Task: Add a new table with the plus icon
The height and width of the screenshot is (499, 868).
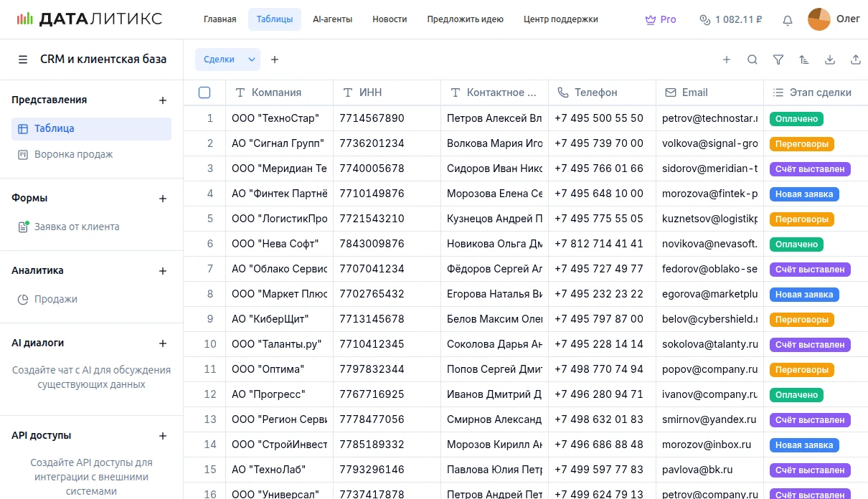Action: [x=275, y=60]
